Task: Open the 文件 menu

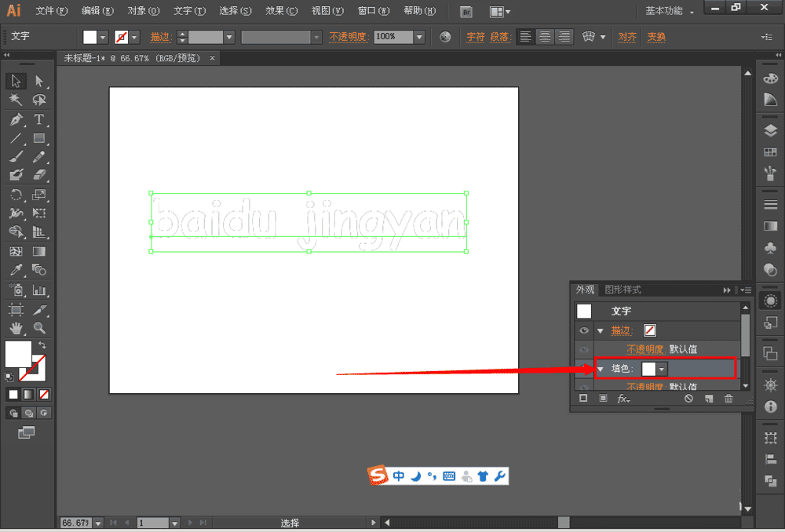Action: click(x=52, y=11)
